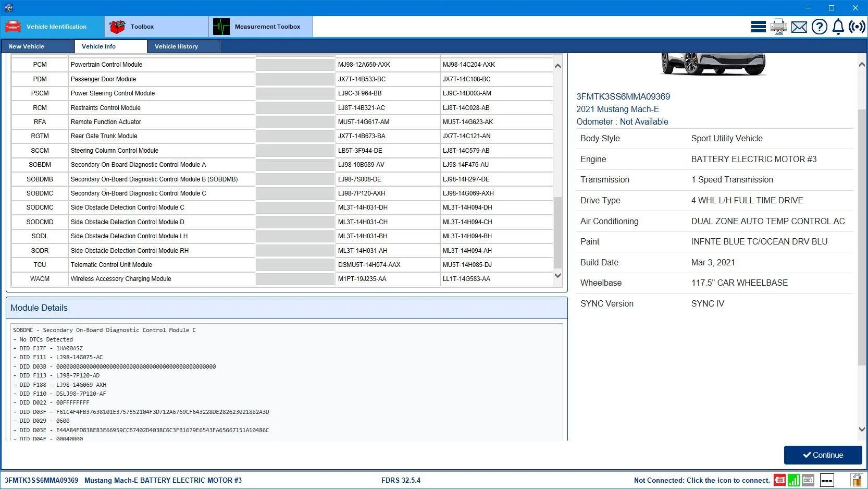Select Passenger Door Module row
868x489 pixels.
click(282, 79)
